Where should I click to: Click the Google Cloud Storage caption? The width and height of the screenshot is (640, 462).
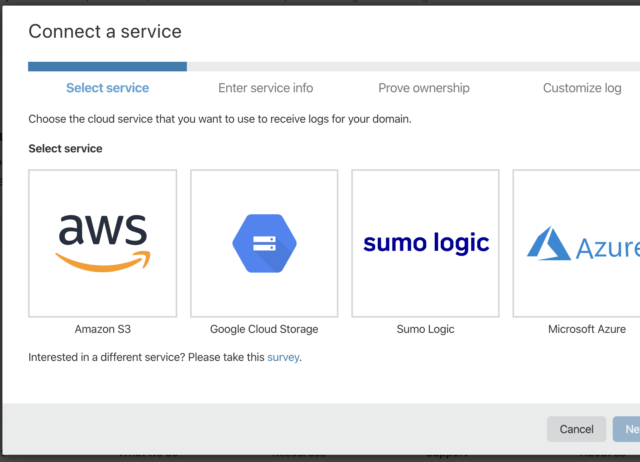(264, 329)
